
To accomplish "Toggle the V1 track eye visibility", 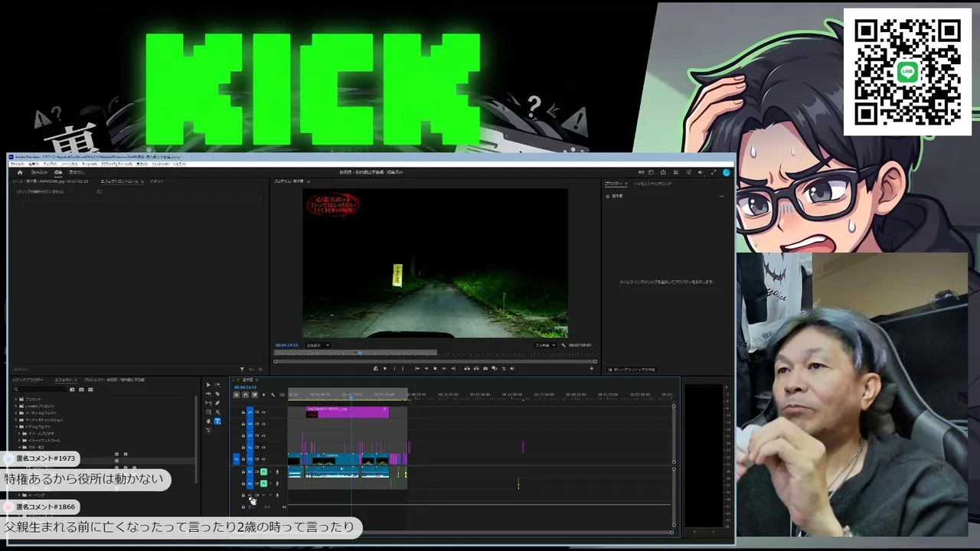I will (x=263, y=459).
